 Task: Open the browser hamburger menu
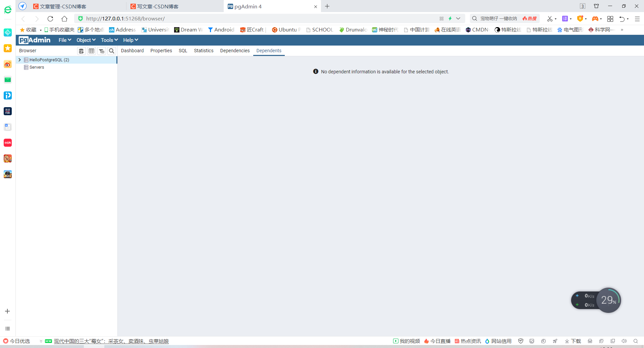[637, 19]
